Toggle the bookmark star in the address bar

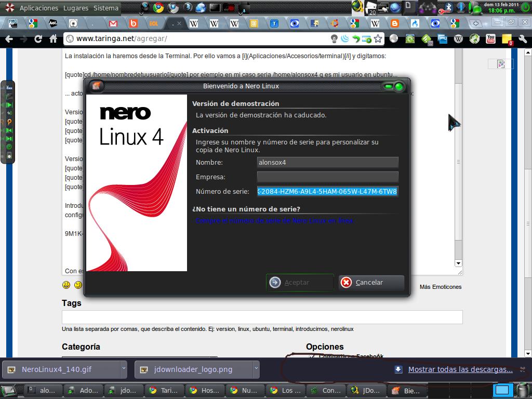(x=378, y=39)
